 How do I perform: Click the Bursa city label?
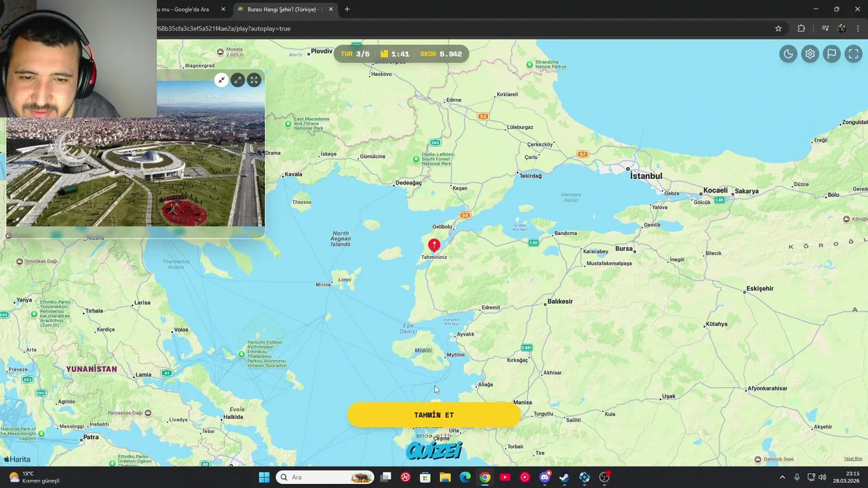[x=624, y=249]
